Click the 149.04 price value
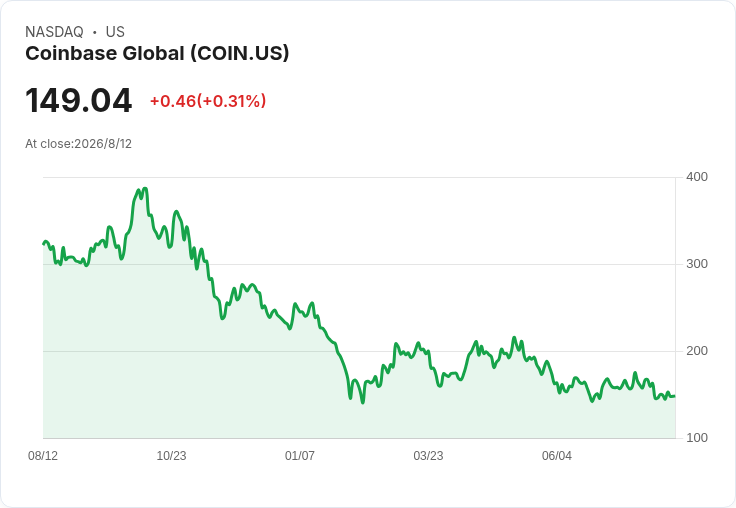This screenshot has width=736, height=508. 78,100
